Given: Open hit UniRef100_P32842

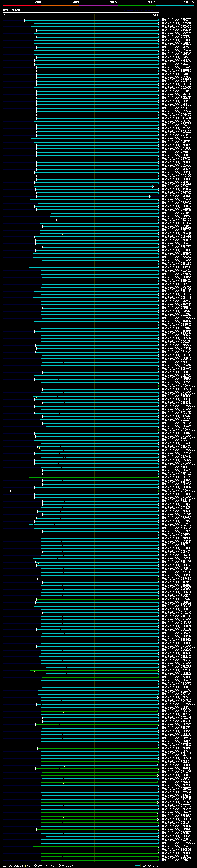Looking at the screenshot, I should pyautogui.click(x=177, y=839).
